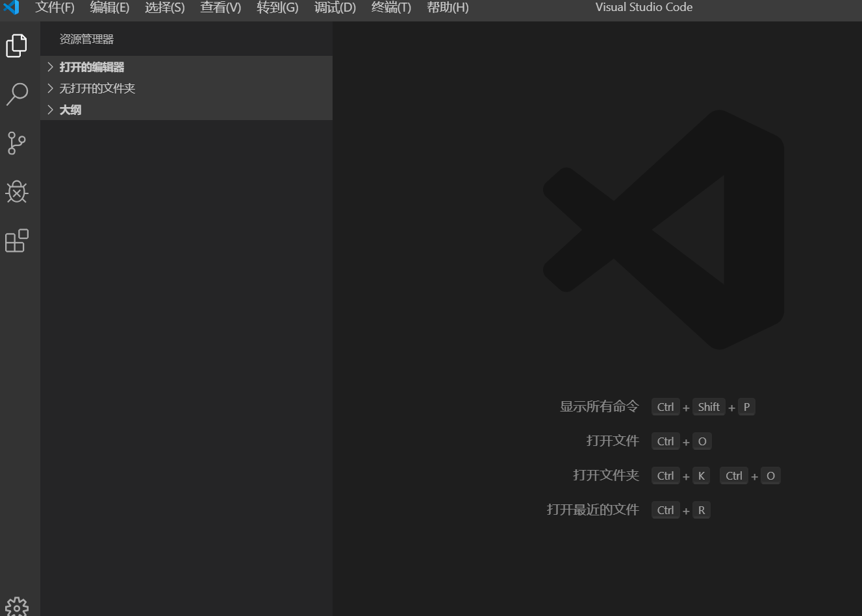The width and height of the screenshot is (862, 616).
Task: Click the K key badge
Action: (702, 476)
